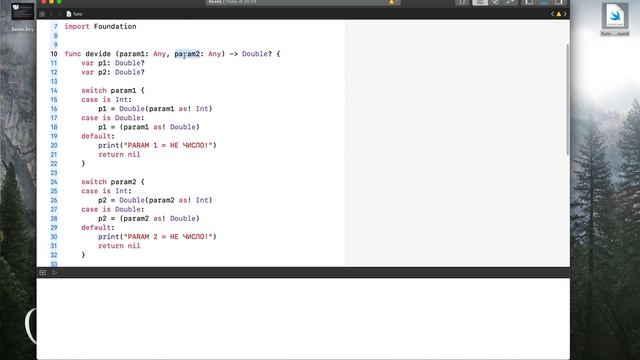Click the word Foundation in import line
The image size is (640, 360).
[x=115, y=27]
